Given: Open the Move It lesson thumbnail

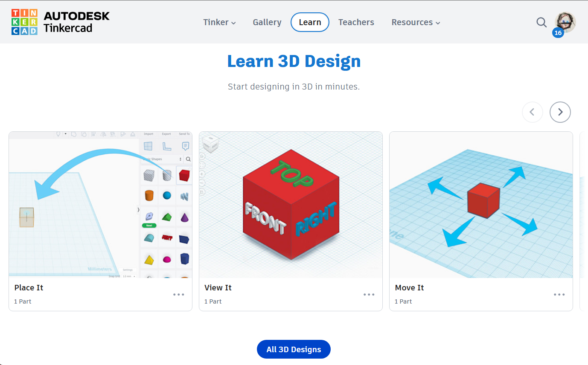Looking at the screenshot, I should tap(481, 205).
